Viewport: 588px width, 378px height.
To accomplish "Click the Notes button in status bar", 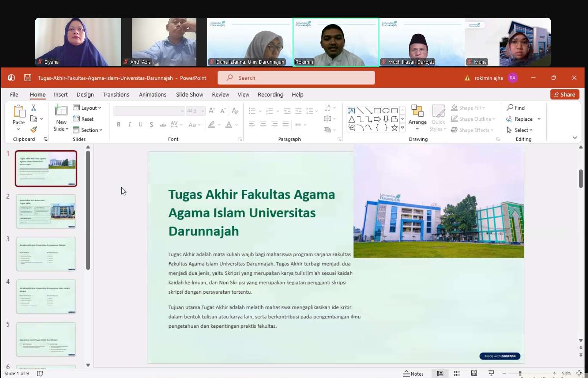I will (x=413, y=374).
